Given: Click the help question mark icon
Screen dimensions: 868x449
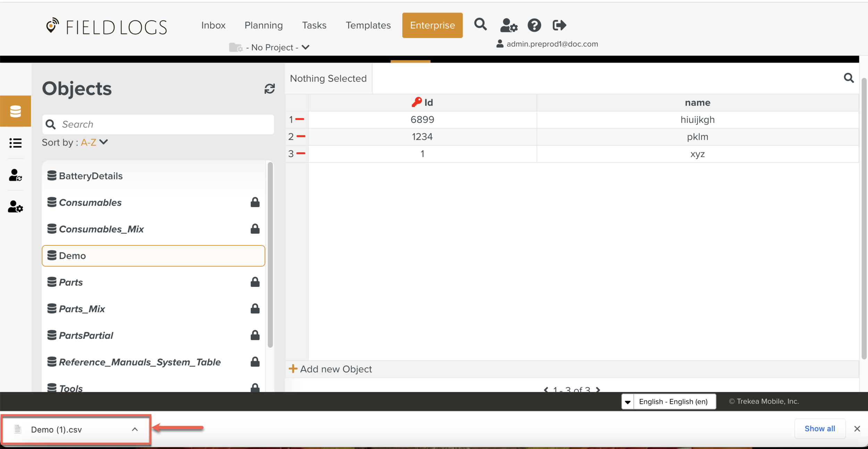Looking at the screenshot, I should click(534, 25).
